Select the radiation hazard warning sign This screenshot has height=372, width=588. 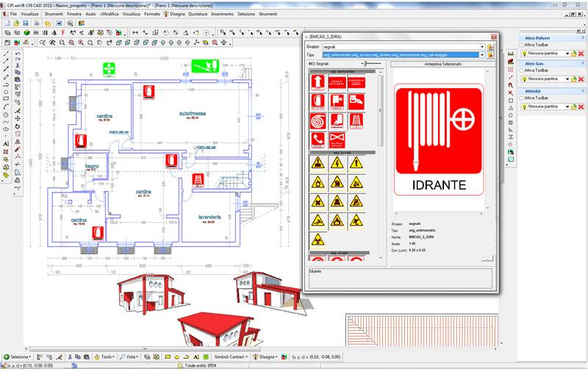pyautogui.click(x=318, y=239)
